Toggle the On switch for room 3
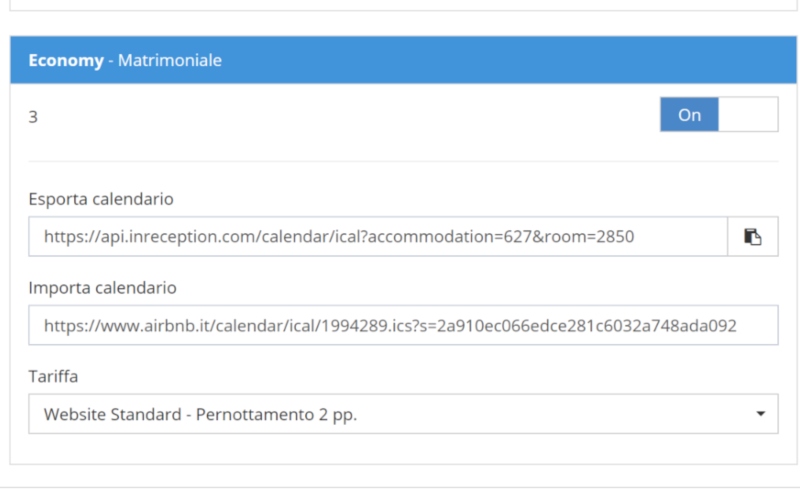This screenshot has height=490, width=800. point(719,114)
